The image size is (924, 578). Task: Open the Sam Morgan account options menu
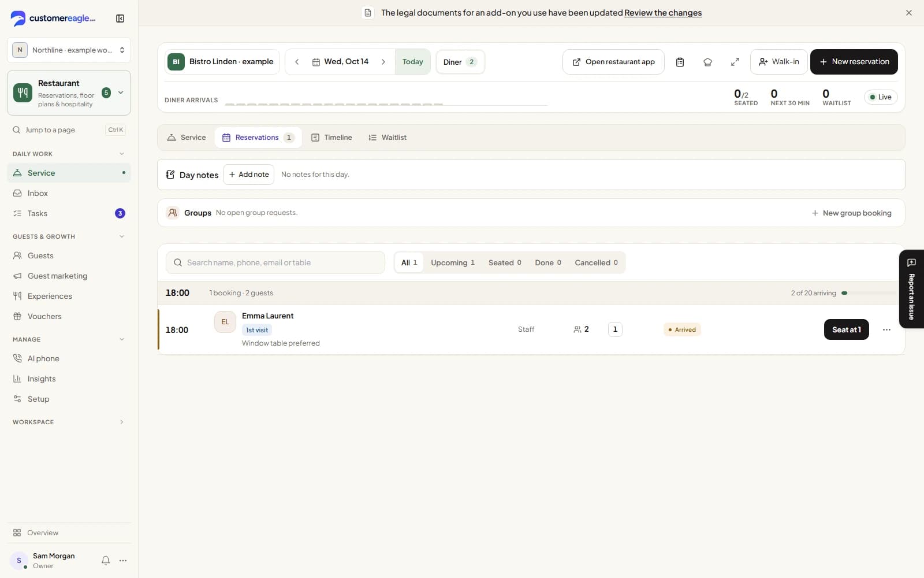123,561
